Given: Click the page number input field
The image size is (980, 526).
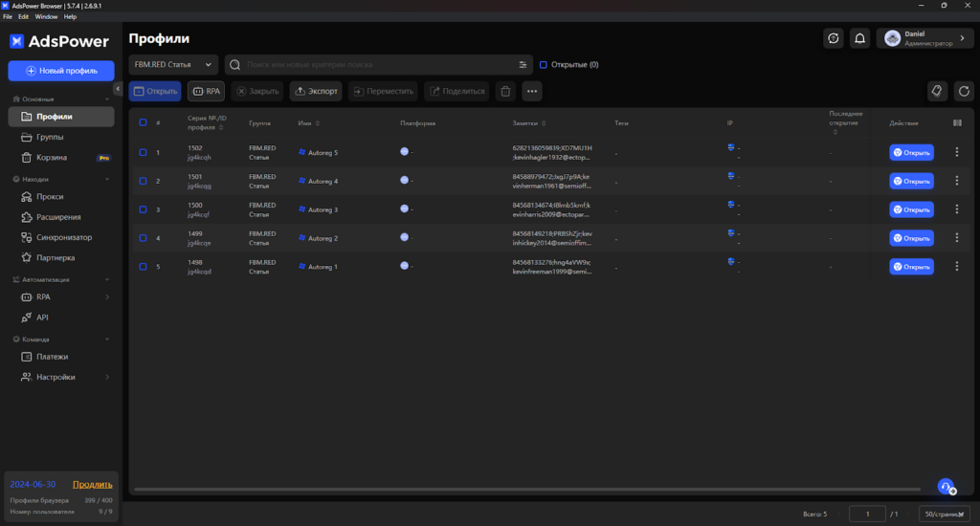Looking at the screenshot, I should coord(867,515).
